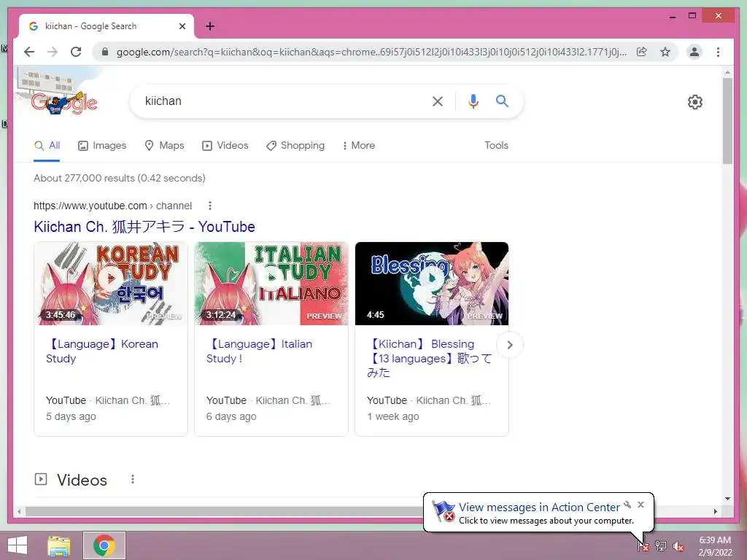The height and width of the screenshot is (560, 747).
Task: Play the Italian Study video thumbnail
Action: [x=271, y=284]
